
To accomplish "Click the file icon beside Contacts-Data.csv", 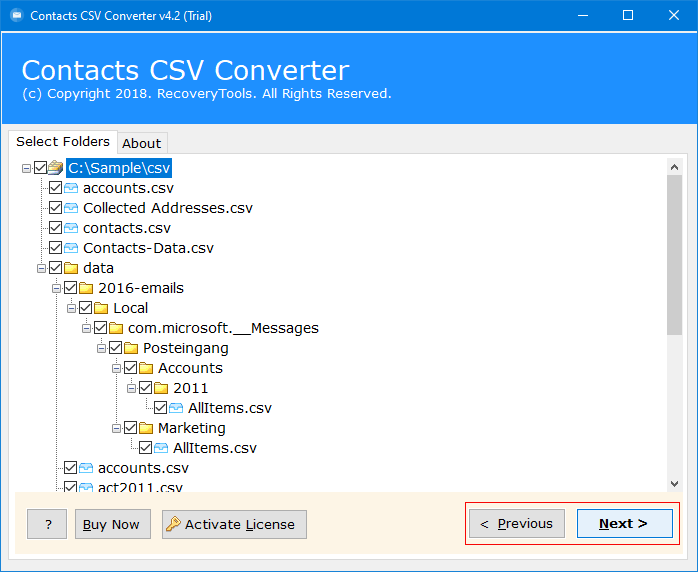I will point(71,248).
